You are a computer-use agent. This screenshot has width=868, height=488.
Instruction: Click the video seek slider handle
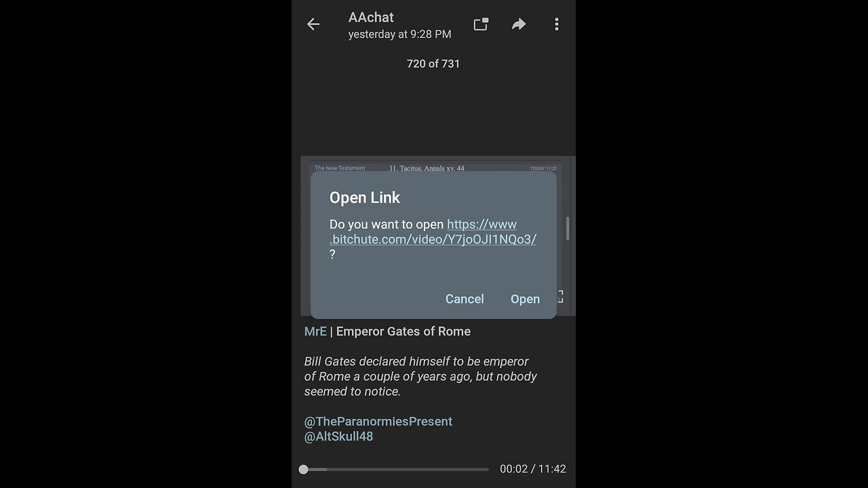pyautogui.click(x=304, y=469)
